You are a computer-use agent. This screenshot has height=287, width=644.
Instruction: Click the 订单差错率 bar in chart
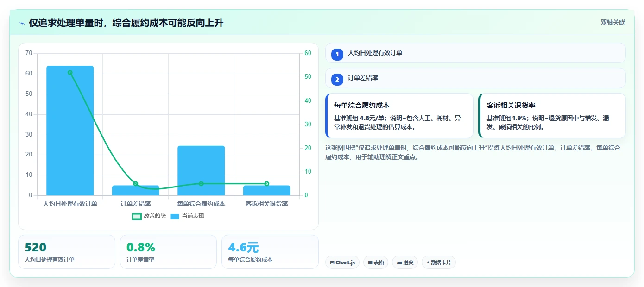tap(136, 190)
